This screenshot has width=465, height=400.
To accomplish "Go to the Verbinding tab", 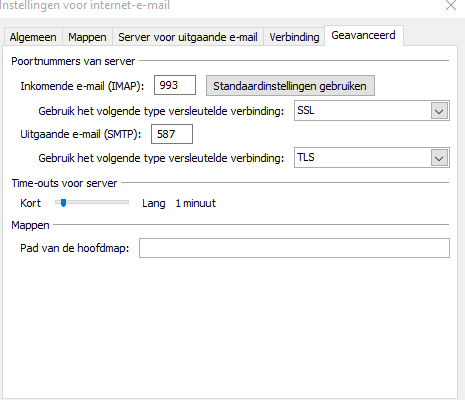I will click(x=294, y=37).
